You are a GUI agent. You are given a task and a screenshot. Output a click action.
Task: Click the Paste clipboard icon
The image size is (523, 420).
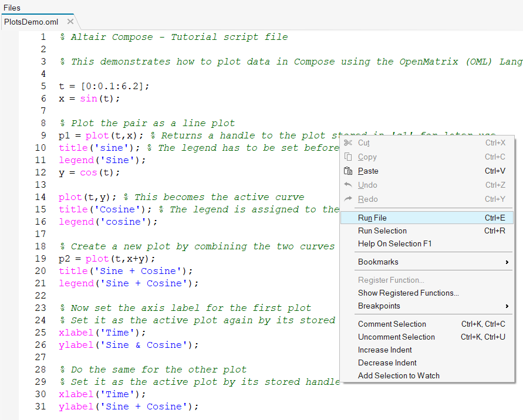(x=348, y=171)
